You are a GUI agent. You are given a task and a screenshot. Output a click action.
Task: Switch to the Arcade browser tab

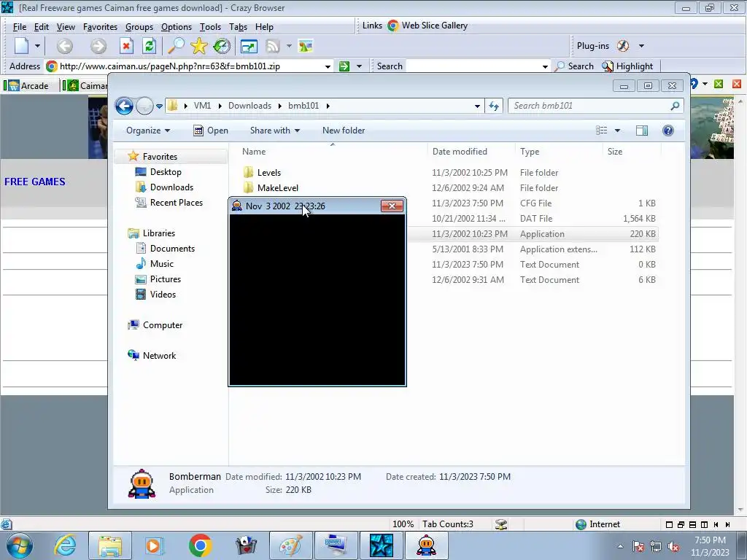click(x=28, y=86)
